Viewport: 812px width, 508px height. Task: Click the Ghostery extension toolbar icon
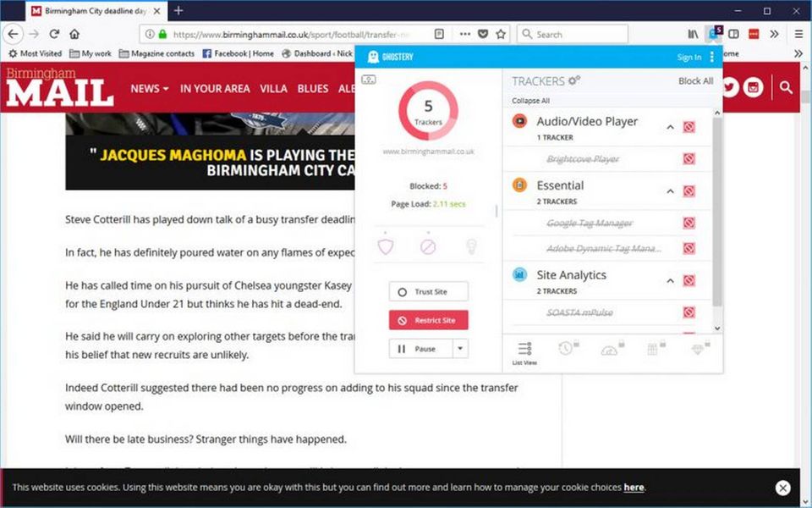pos(715,34)
